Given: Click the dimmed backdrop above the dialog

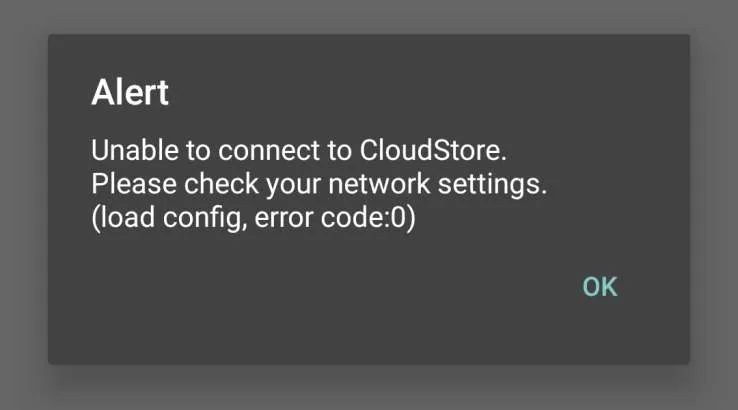Looking at the screenshot, I should click(369, 16).
